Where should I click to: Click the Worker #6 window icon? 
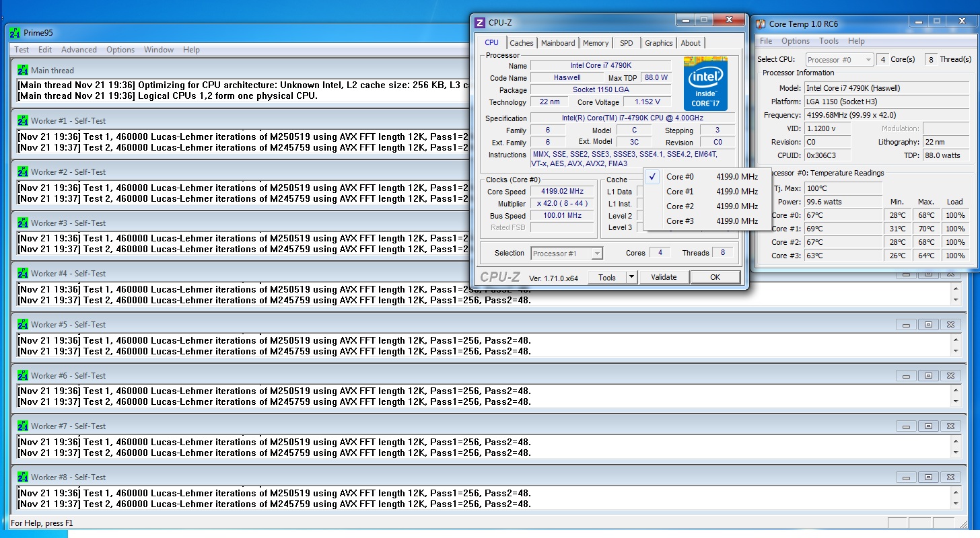(x=23, y=375)
